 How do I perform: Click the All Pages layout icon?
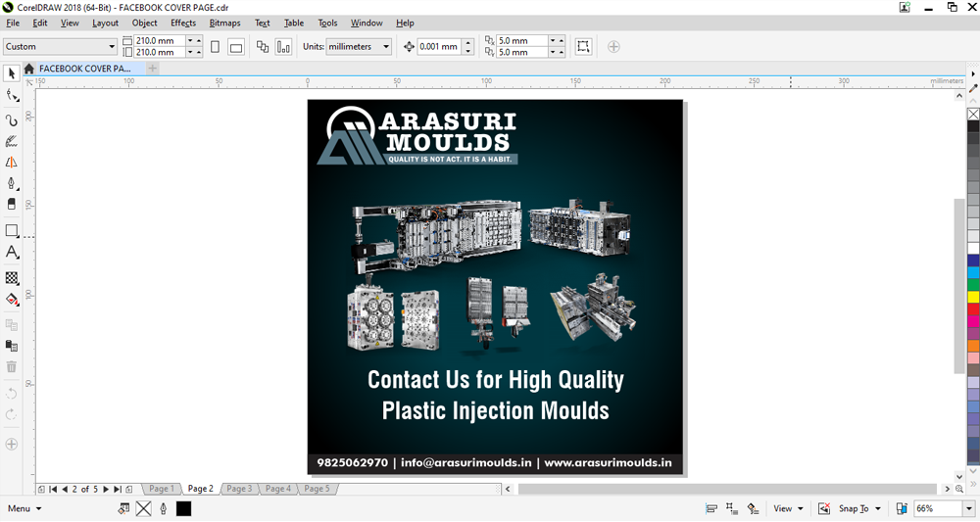point(263,47)
